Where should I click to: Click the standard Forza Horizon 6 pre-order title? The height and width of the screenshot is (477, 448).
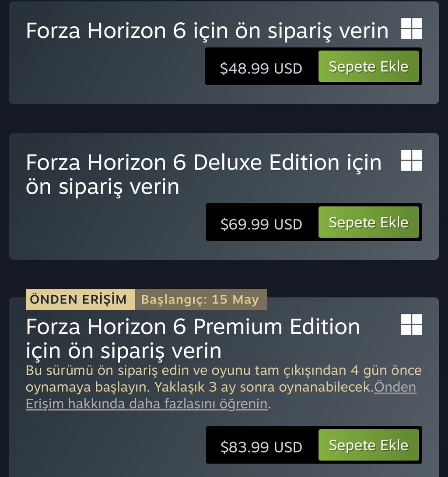click(x=207, y=31)
